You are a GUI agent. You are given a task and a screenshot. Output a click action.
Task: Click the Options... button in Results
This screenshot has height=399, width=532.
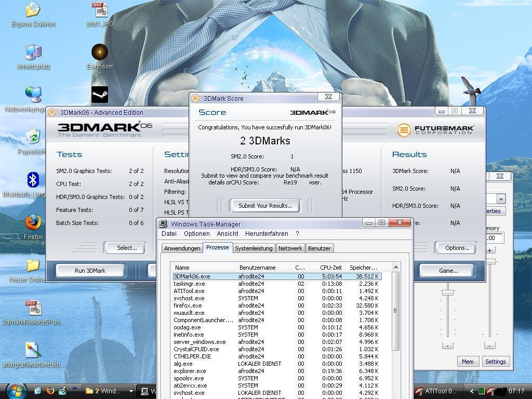point(456,248)
